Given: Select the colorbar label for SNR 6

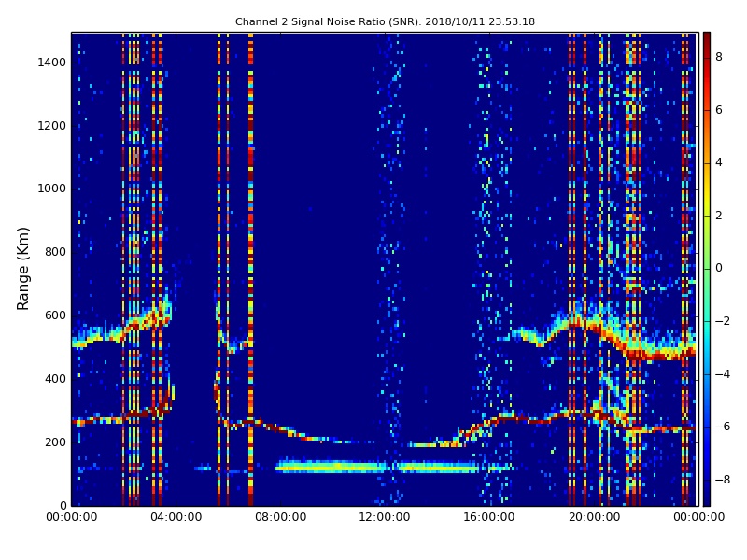Looking at the screenshot, I should point(718,110).
